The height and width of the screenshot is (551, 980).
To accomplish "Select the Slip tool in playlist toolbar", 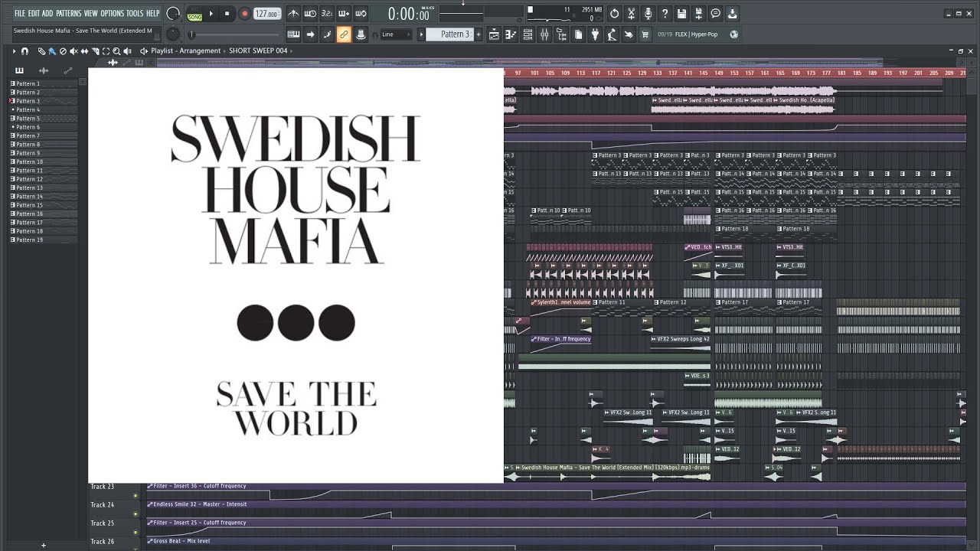I will pos(84,51).
